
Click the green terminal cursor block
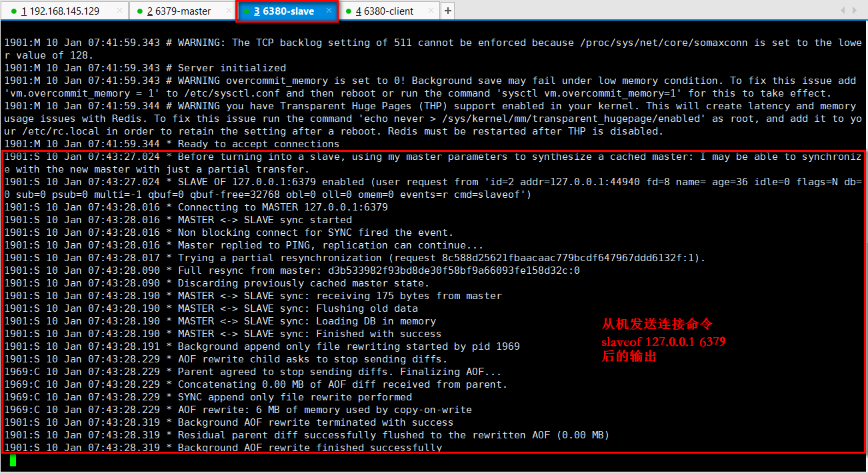(13, 460)
